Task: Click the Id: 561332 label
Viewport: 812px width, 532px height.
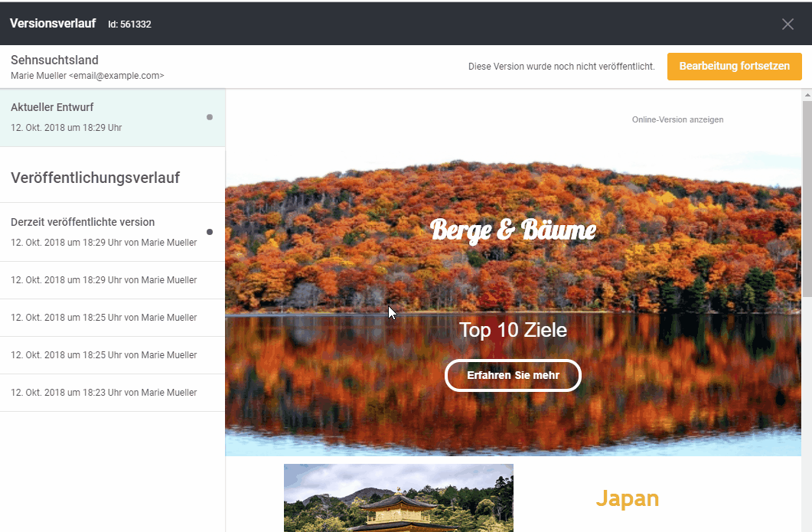Action: pos(129,24)
